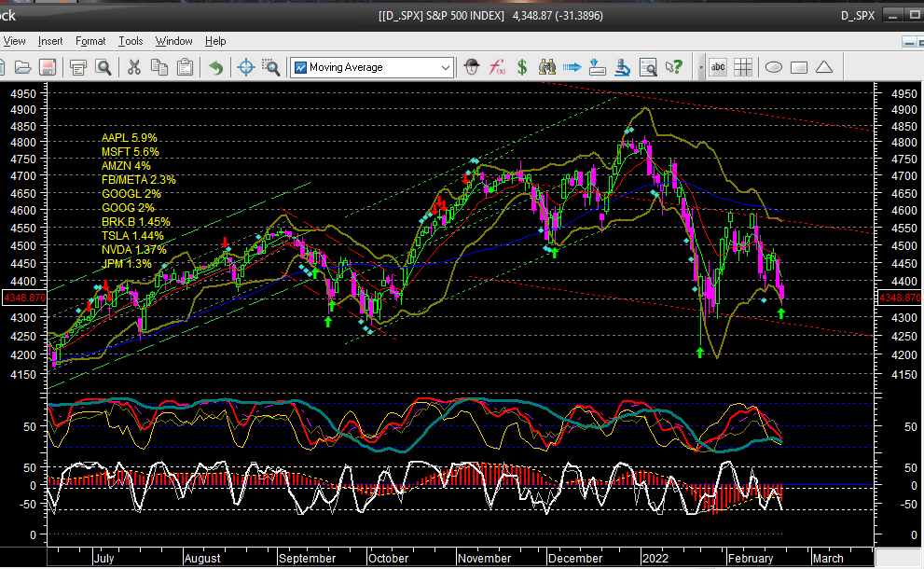This screenshot has width=924, height=569.
Task: Click the binoculars search icon
Action: click(547, 67)
